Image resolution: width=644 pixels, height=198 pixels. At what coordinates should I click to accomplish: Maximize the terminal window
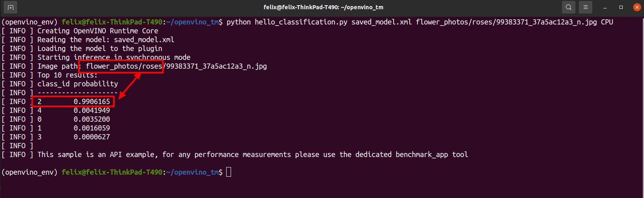(621, 7)
